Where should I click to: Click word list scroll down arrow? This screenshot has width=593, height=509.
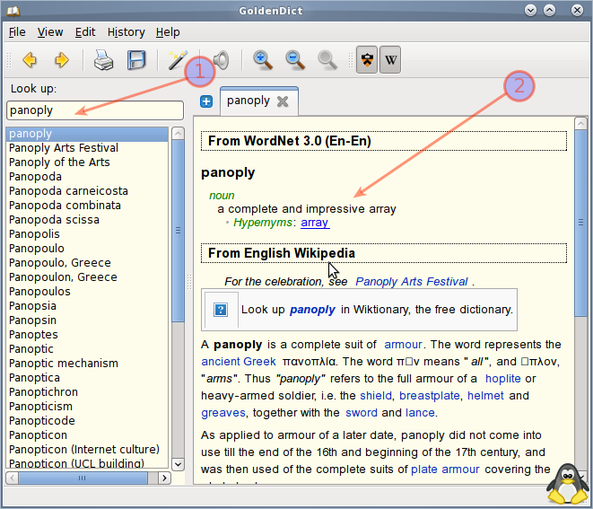178,464
